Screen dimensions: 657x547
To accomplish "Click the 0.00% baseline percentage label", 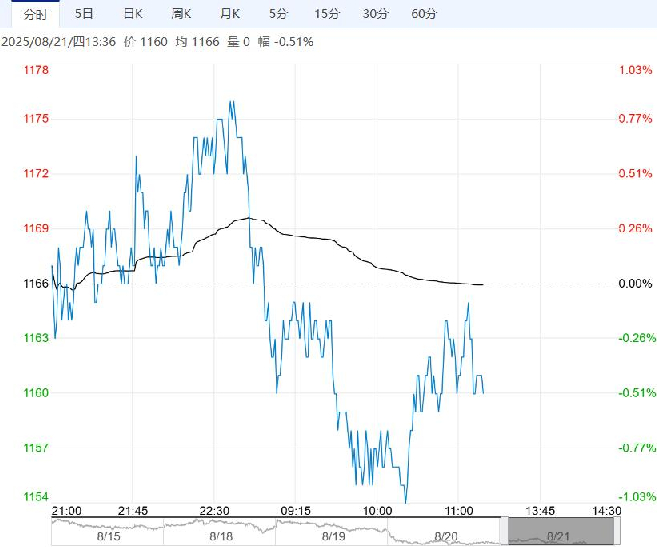I will point(635,284).
